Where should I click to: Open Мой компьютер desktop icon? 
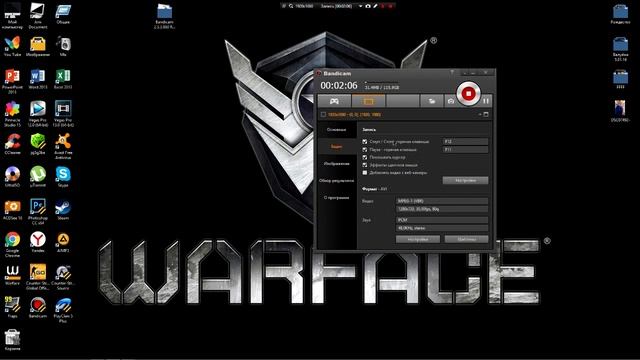(x=12, y=16)
